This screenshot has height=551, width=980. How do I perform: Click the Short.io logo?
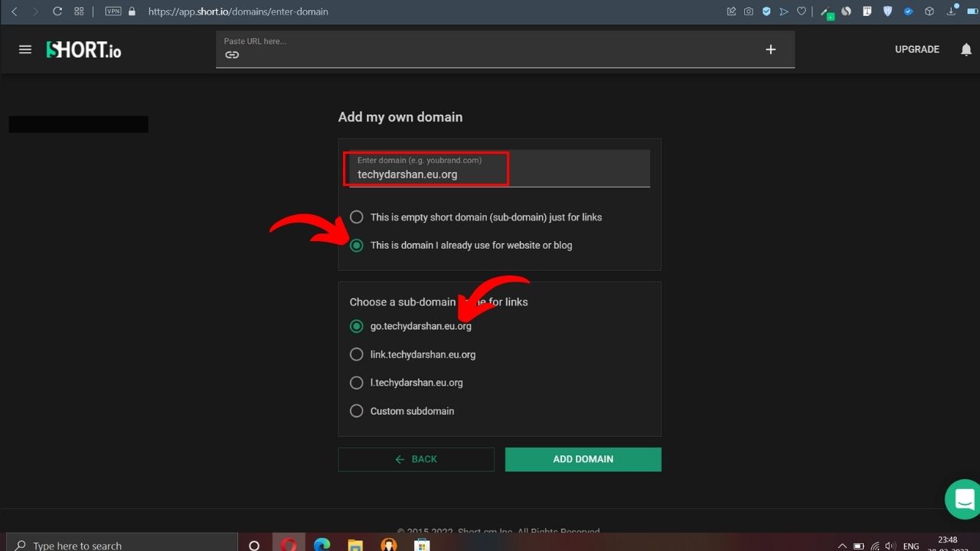click(84, 50)
